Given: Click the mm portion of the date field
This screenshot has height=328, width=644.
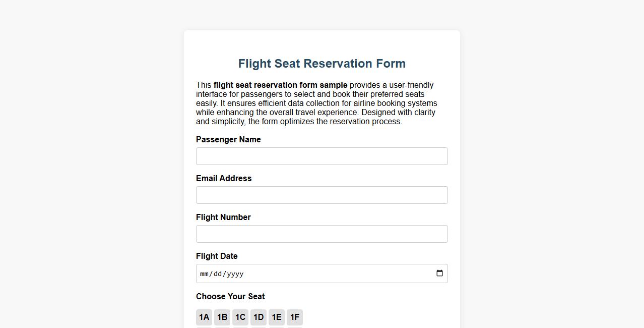Looking at the screenshot, I should tap(204, 274).
